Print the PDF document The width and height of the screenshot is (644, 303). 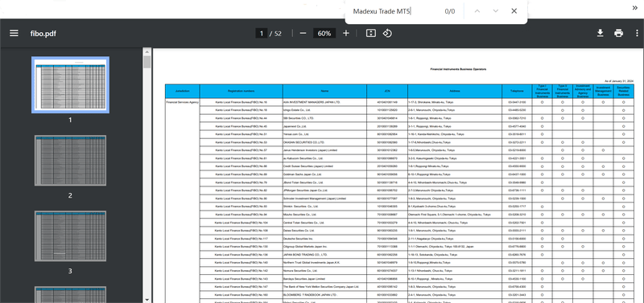point(618,33)
